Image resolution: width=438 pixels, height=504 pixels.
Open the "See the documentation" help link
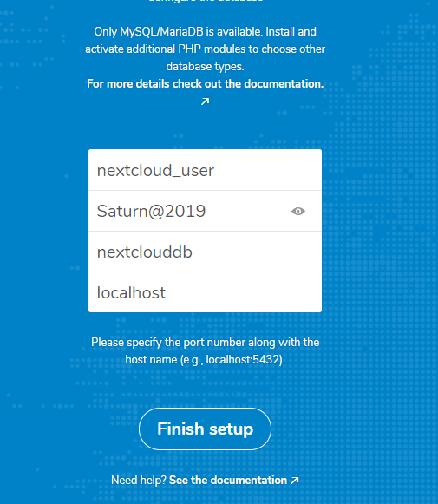pos(228,481)
